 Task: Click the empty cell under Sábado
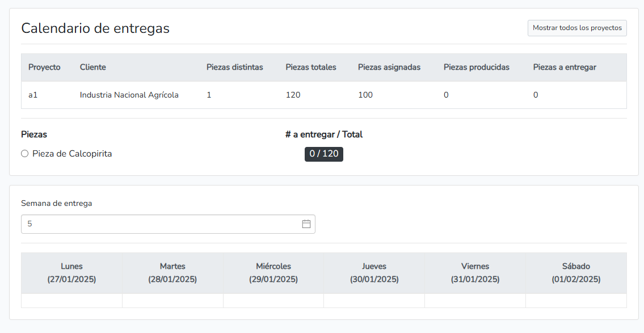point(576,301)
